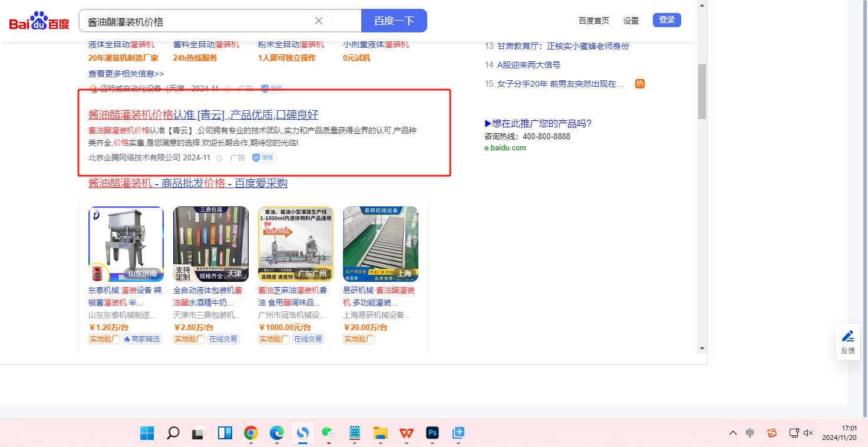Click the 百度一下 search button
The image size is (868, 447).
394,21
